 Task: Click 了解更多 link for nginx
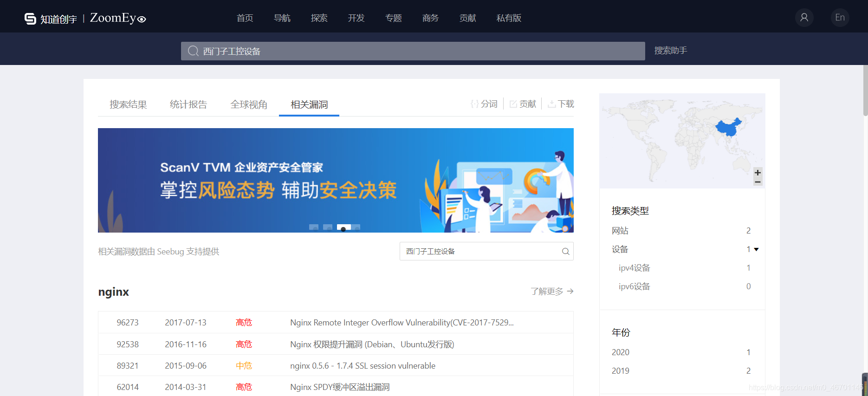[552, 292]
